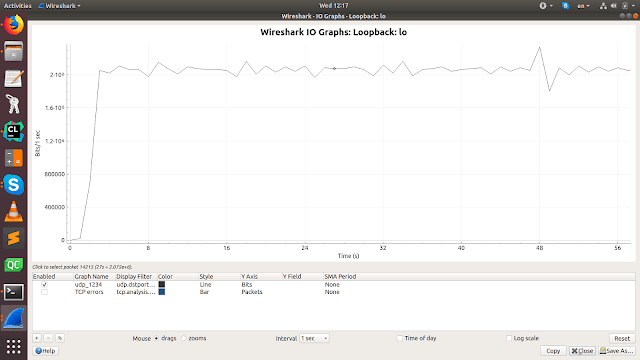Viewport: 640px width, 360px height.
Task: Change the Bar style cell
Action: [x=204, y=292]
